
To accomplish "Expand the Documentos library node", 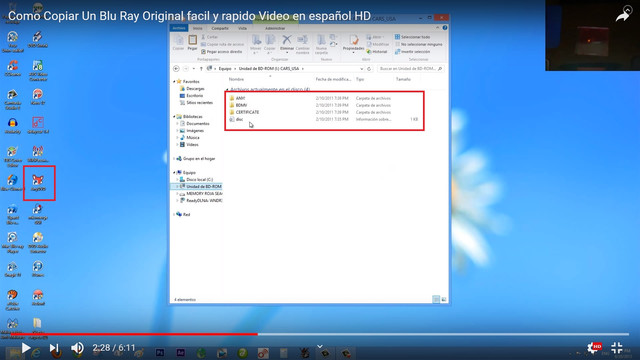I will [178, 124].
